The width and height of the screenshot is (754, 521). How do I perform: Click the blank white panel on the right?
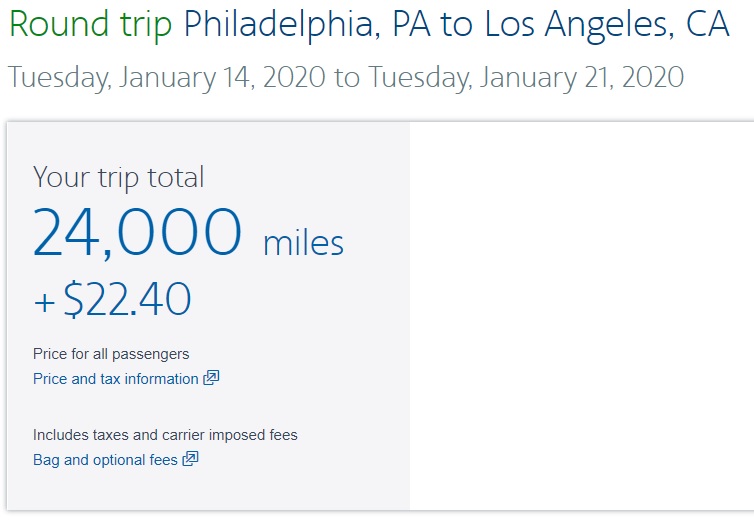point(580,315)
